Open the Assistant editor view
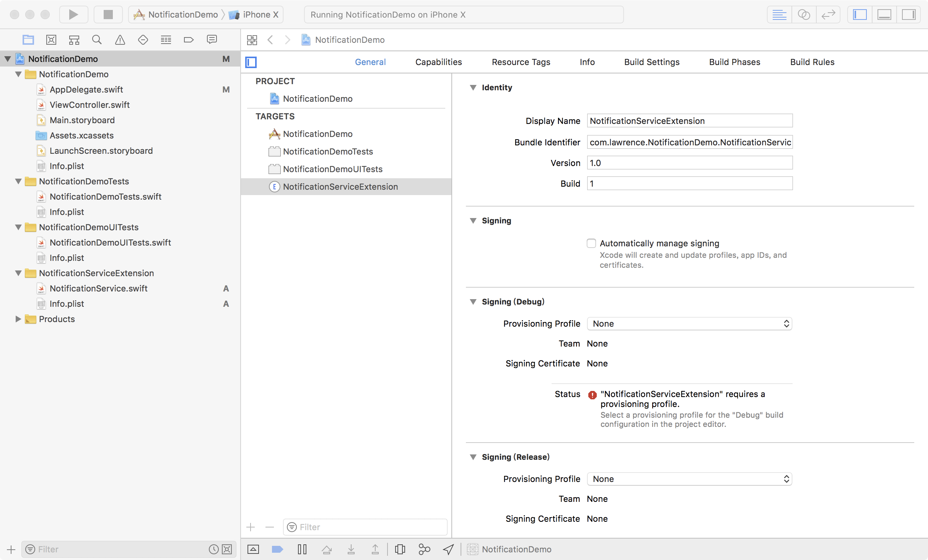Image resolution: width=928 pixels, height=560 pixels. [804, 15]
